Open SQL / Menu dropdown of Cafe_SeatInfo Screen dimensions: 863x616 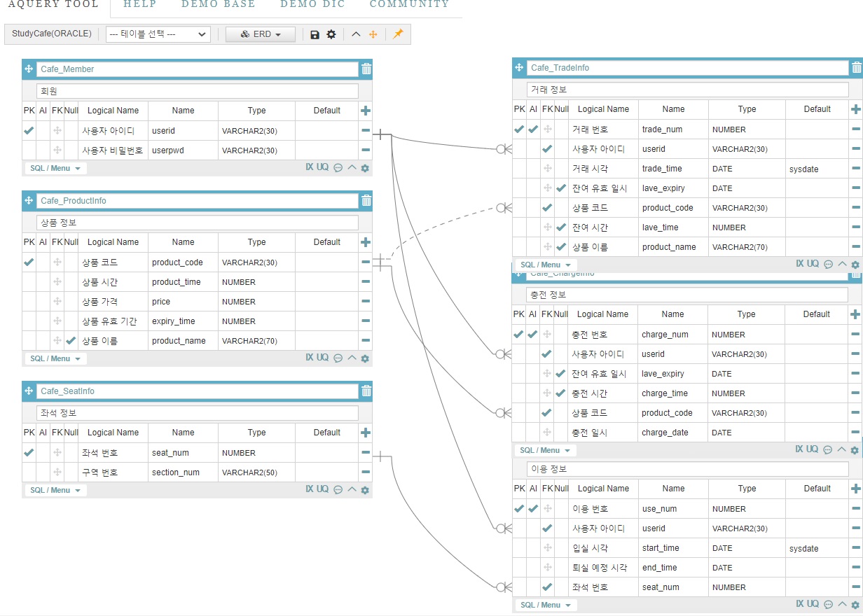pos(55,490)
